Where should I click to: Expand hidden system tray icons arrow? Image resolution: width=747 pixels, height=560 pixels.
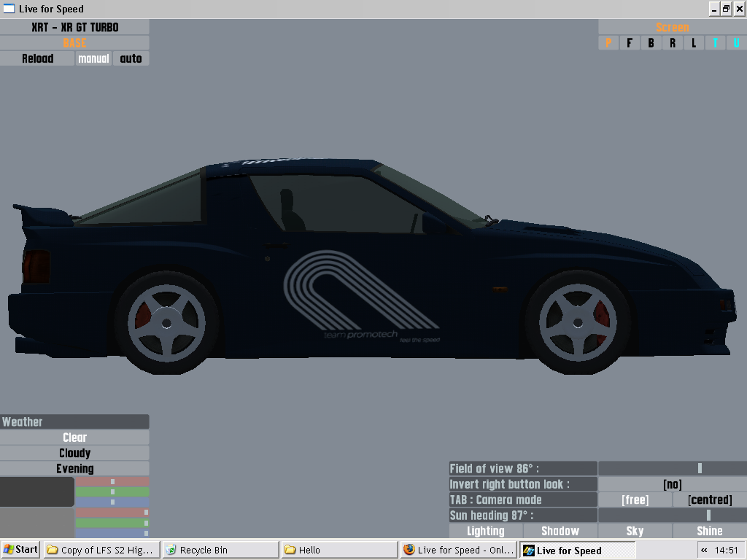(x=704, y=550)
